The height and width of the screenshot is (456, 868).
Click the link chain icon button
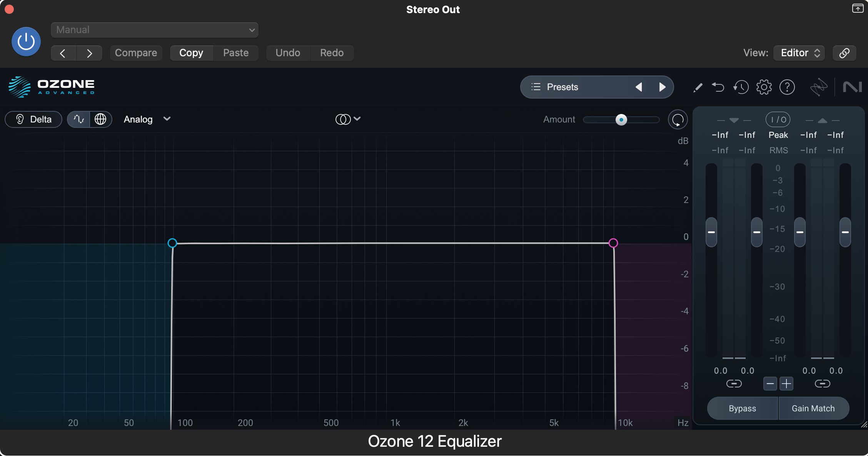(x=844, y=53)
